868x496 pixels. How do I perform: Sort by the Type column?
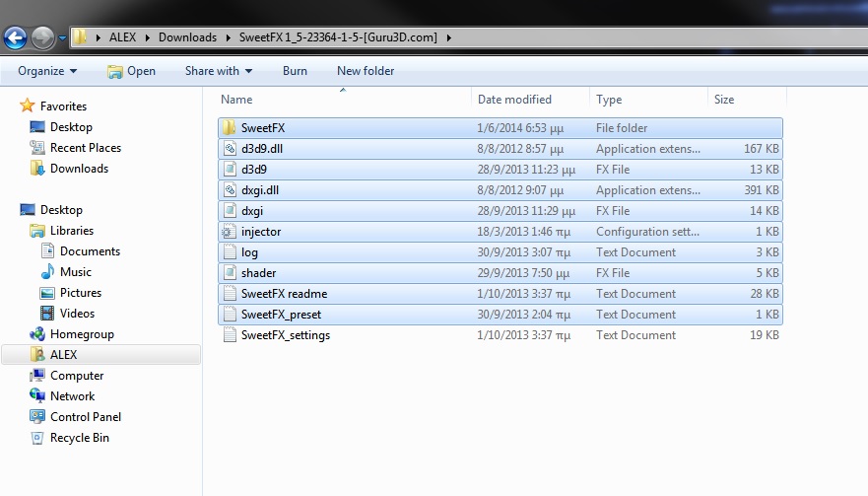[x=609, y=100]
